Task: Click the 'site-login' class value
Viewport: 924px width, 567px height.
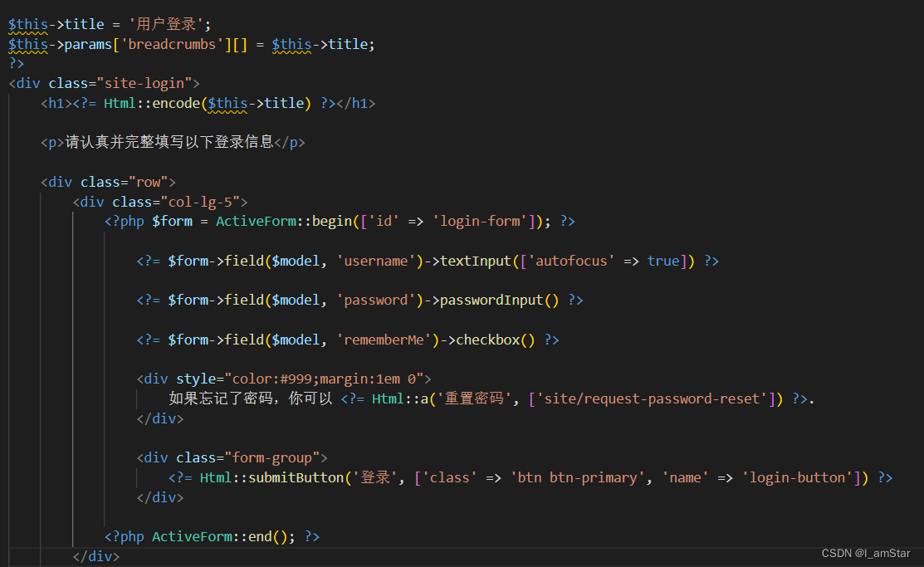Action: [x=144, y=83]
